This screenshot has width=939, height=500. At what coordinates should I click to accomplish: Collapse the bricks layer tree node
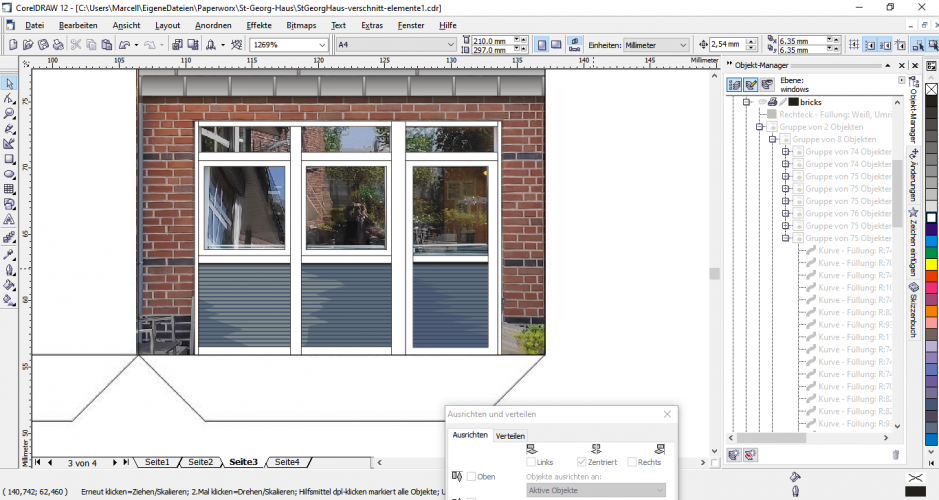pyautogui.click(x=747, y=102)
